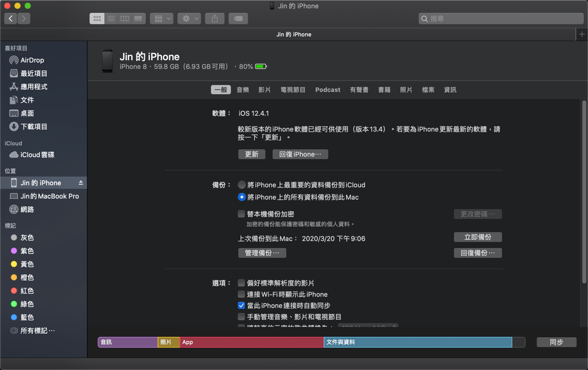Click the 更新 button
588x370 pixels.
coord(252,154)
